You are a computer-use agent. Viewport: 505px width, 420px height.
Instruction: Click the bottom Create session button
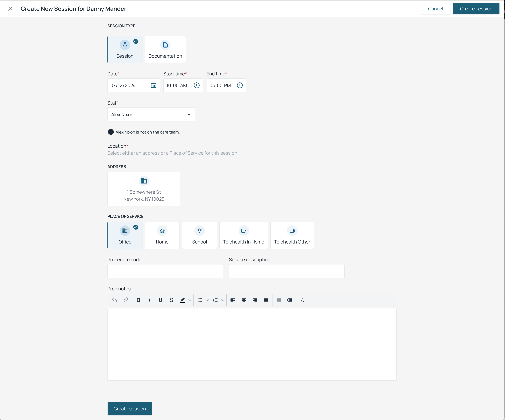pos(130,408)
